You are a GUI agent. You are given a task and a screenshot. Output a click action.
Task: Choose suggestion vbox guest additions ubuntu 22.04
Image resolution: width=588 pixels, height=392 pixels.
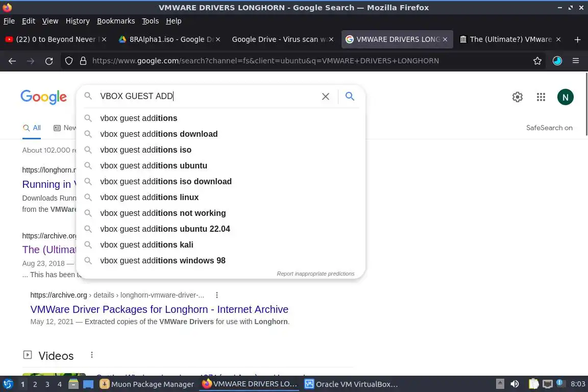pyautogui.click(x=220, y=229)
